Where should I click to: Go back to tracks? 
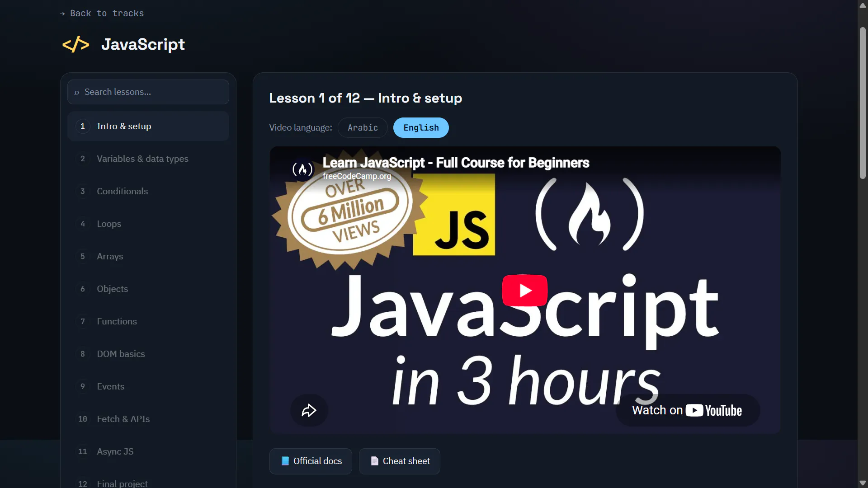(102, 14)
